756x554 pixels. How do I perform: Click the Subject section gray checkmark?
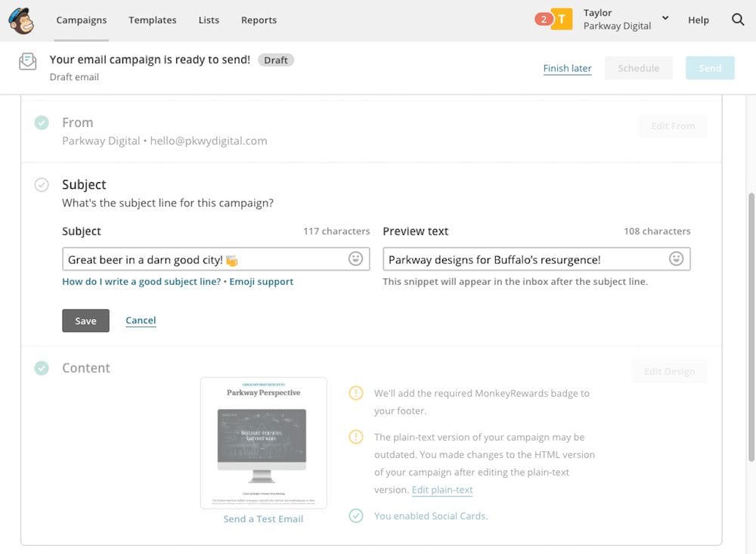42,184
